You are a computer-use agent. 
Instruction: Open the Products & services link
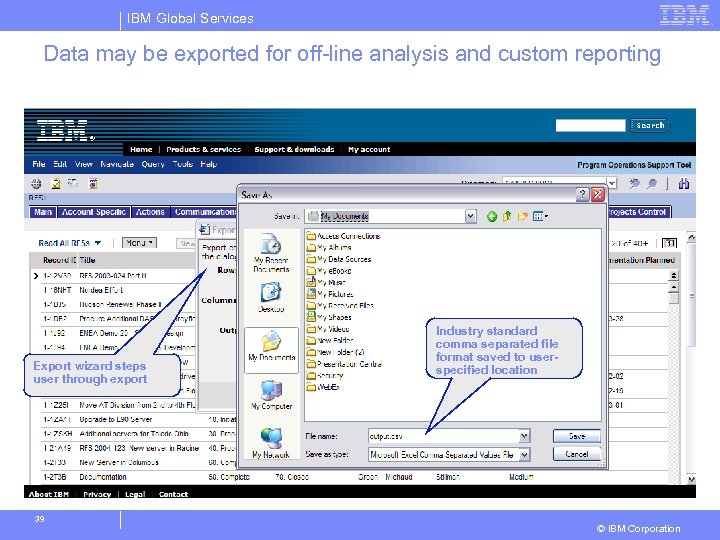(203, 149)
